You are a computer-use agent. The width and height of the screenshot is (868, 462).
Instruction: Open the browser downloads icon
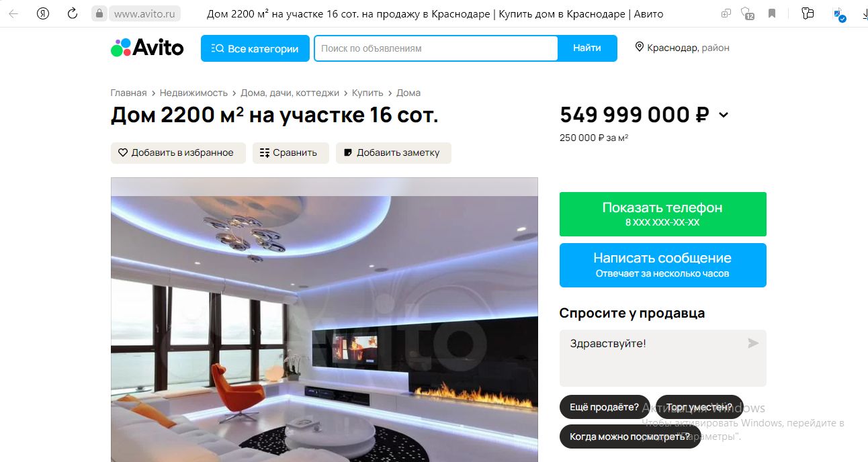(863, 13)
